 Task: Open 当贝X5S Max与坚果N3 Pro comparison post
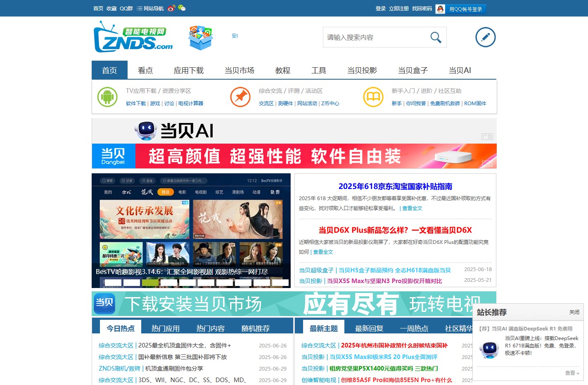(384, 281)
